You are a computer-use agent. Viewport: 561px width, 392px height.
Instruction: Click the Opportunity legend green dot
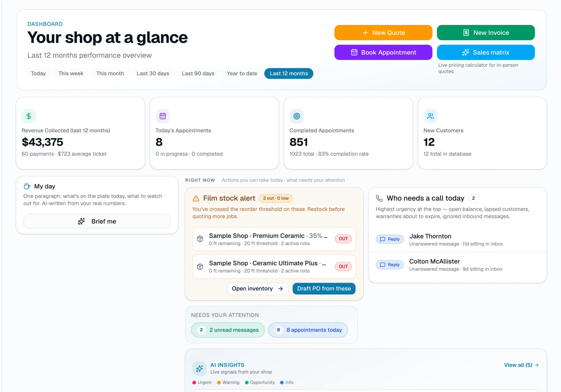coord(247,383)
